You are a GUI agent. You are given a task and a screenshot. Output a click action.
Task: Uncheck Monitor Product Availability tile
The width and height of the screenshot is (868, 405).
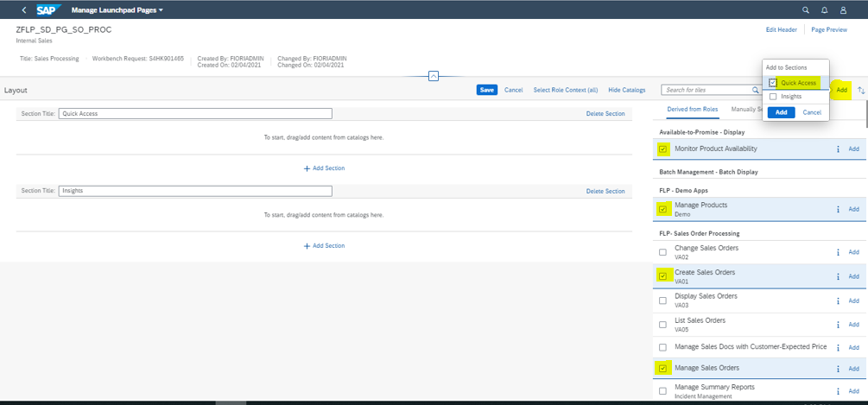pos(662,149)
